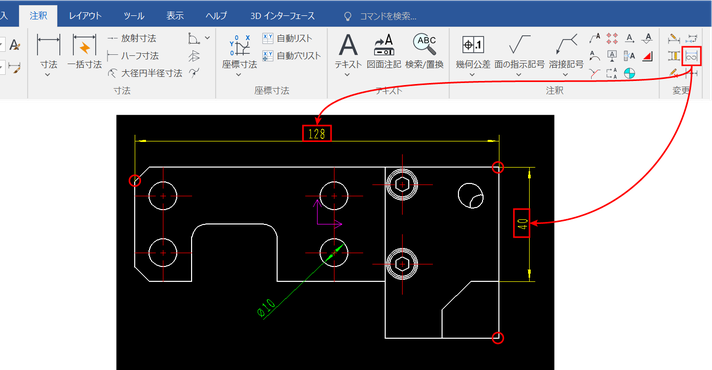Select the cyan quartered circle icon
Image resolution: width=712 pixels, height=370 pixels.
click(x=629, y=73)
